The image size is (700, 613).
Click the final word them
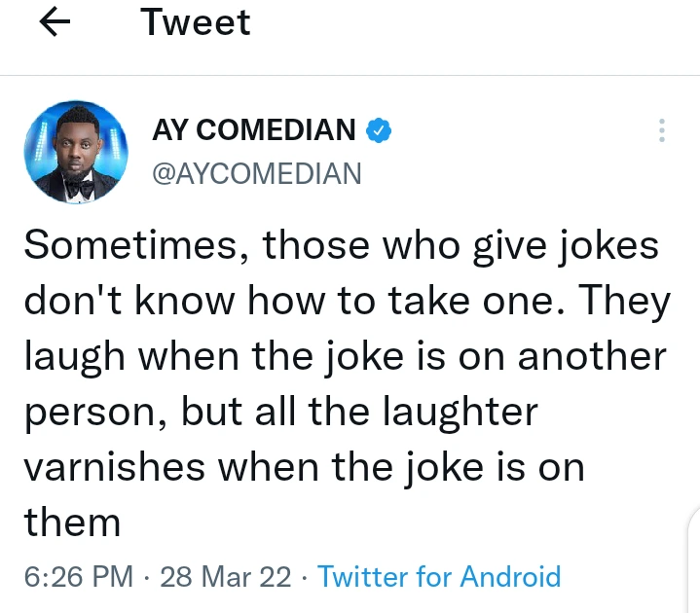[x=71, y=523]
